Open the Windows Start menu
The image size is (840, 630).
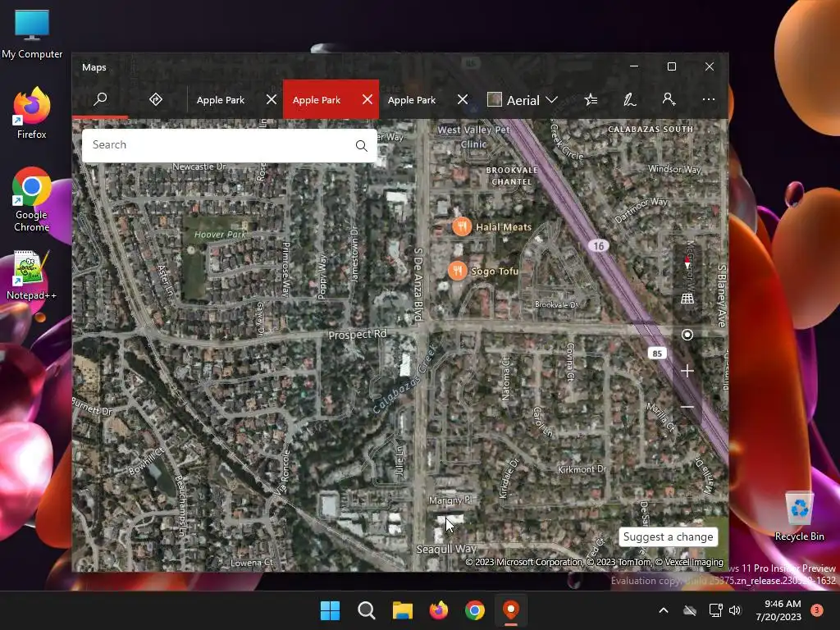pyautogui.click(x=330, y=610)
